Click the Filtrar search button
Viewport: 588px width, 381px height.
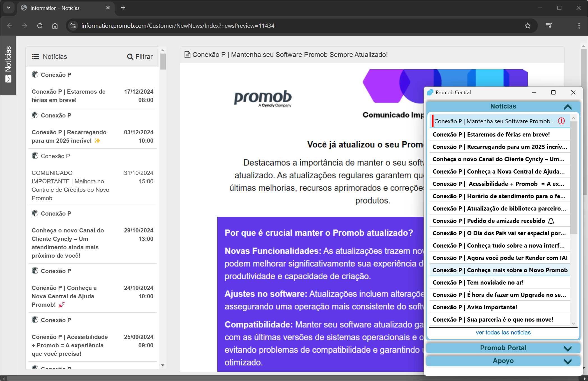tap(140, 57)
